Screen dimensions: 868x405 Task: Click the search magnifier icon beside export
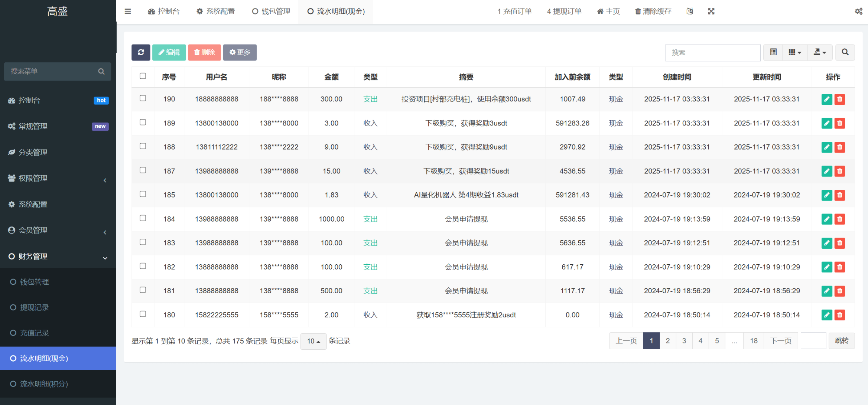point(845,52)
